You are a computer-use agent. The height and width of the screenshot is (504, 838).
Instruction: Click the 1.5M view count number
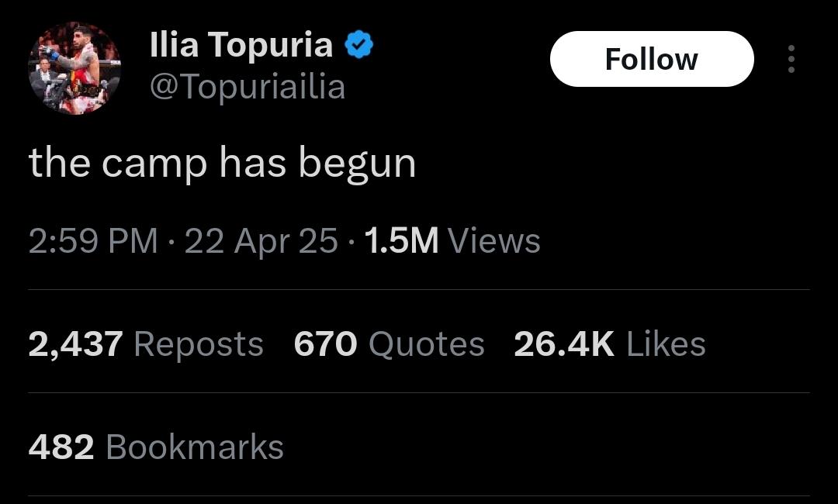pyautogui.click(x=401, y=241)
